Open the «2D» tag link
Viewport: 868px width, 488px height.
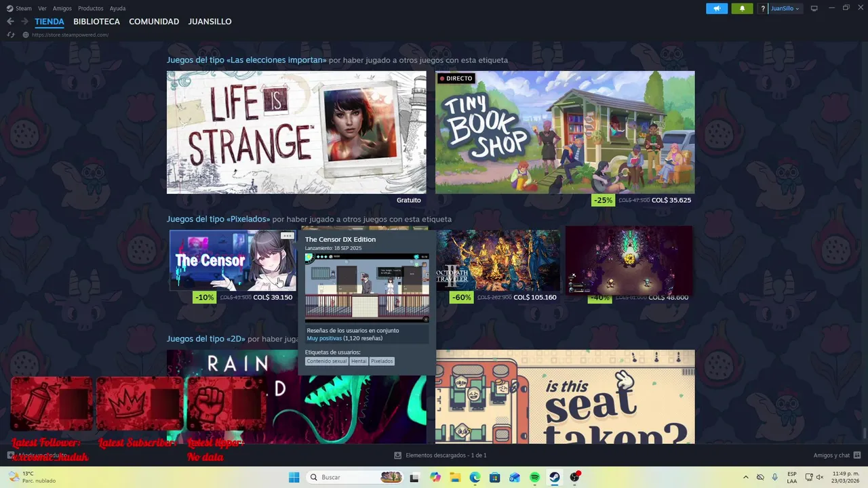coord(206,339)
